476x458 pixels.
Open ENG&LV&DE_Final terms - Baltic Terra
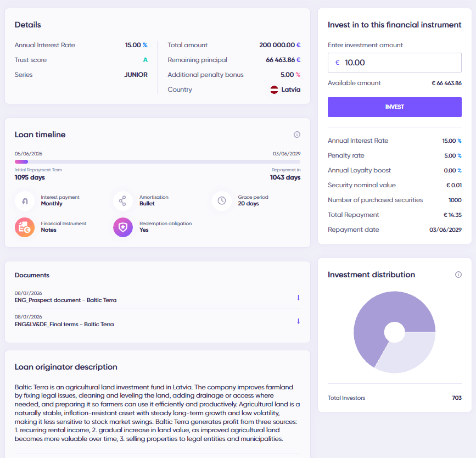click(x=64, y=324)
